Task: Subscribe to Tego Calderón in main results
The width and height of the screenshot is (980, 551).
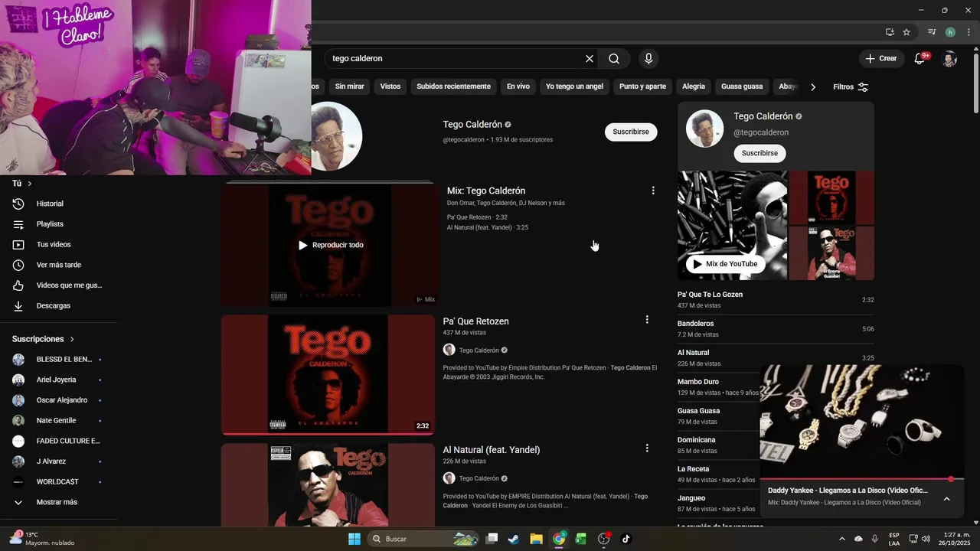Action: [631, 132]
